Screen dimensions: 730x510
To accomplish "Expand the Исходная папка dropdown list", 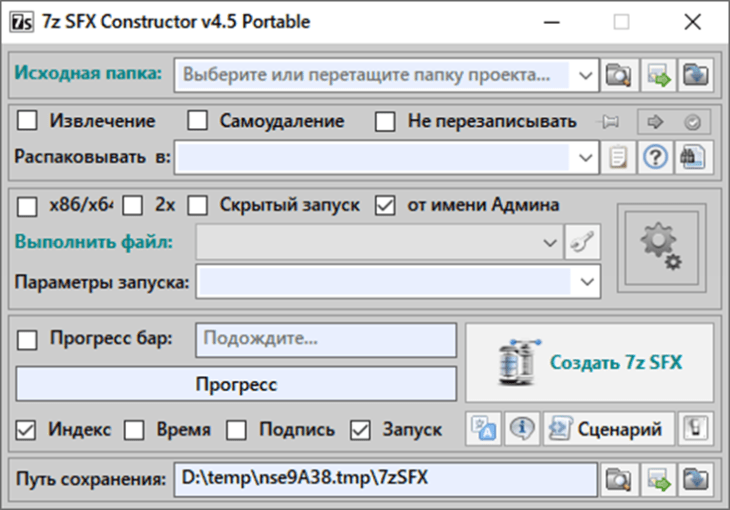I will tap(585, 75).
